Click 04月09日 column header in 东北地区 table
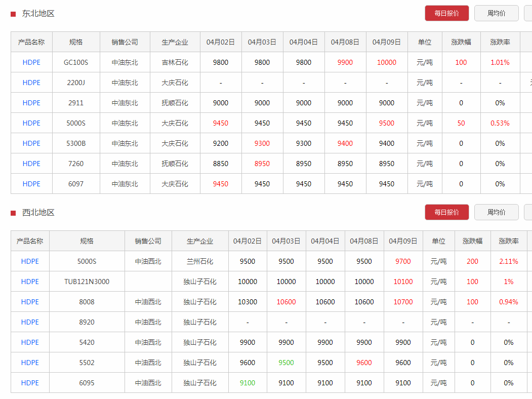Image resolution: width=532 pixels, height=399 pixels. point(386,42)
